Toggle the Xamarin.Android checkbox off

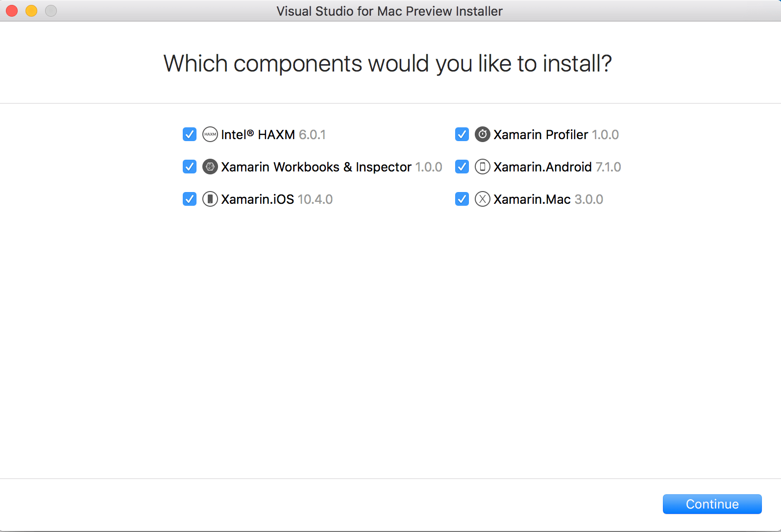point(462,167)
